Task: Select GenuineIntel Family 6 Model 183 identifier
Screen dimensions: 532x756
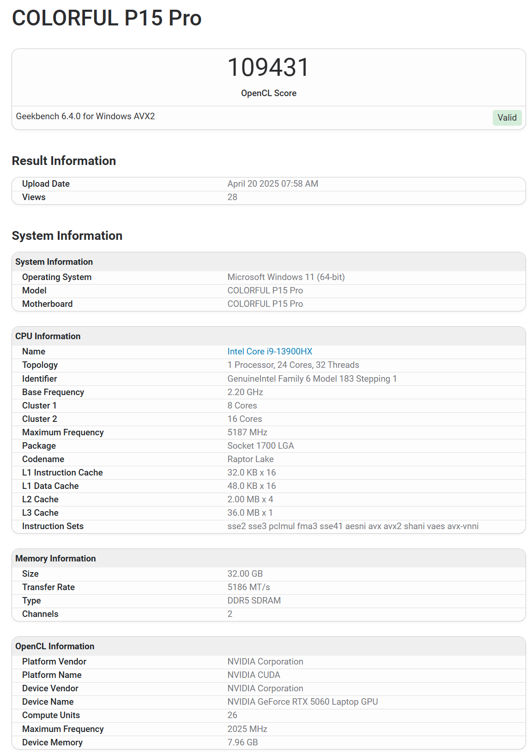Action: (x=312, y=379)
